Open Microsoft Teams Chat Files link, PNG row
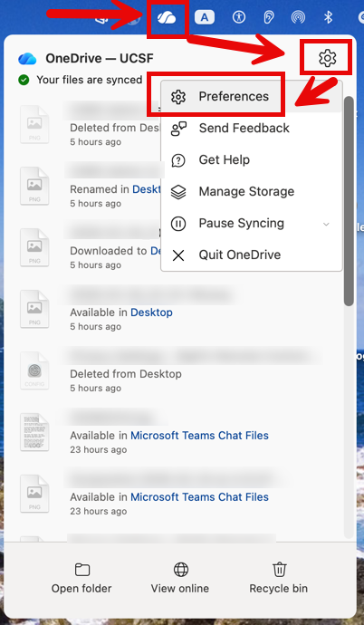 click(199, 497)
